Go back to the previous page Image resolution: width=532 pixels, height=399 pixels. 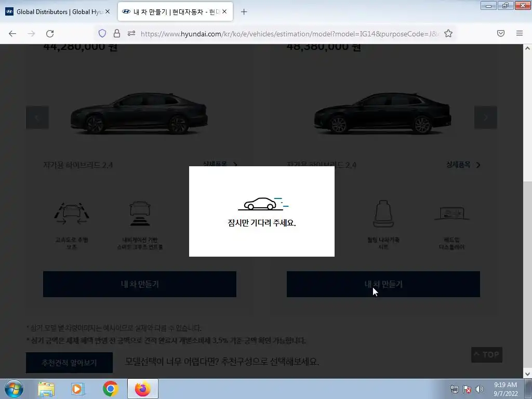[12, 34]
